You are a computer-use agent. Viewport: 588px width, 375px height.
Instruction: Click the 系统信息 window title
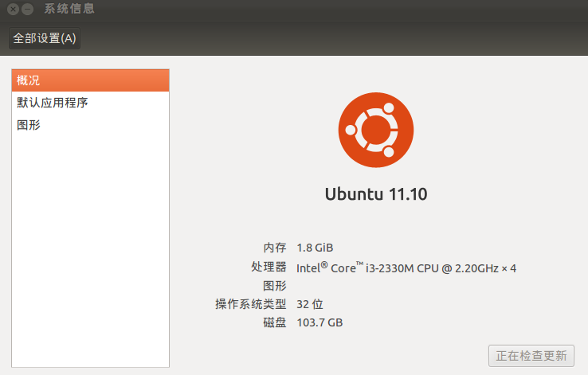[x=69, y=9]
